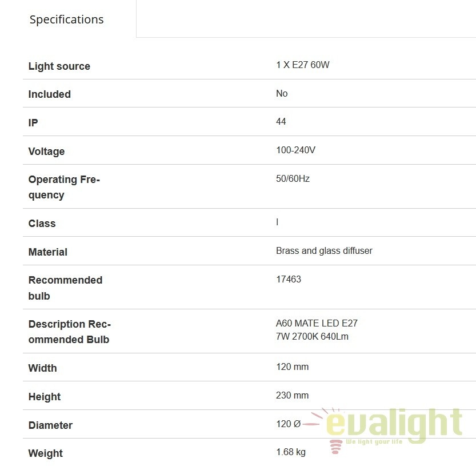Select the Width row label
This screenshot has width=476, height=466.
(42, 368)
